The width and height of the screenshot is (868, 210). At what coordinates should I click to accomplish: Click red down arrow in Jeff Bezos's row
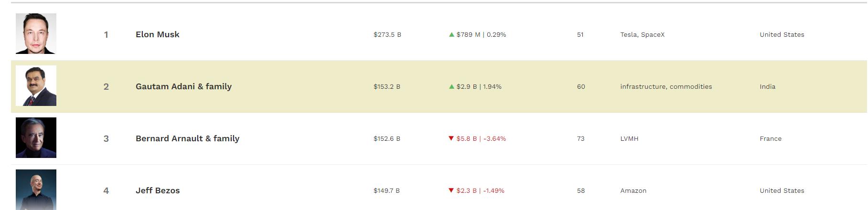[451, 190]
